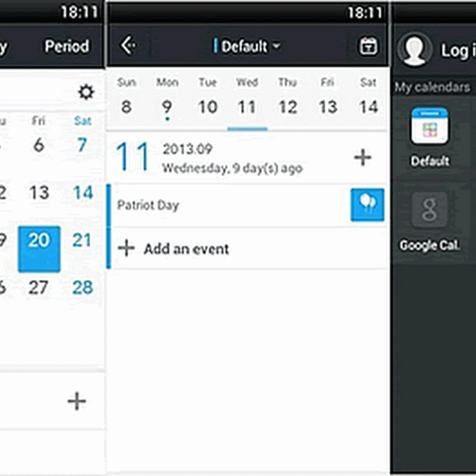Tap the back arrow icon
The image size is (476, 476).
128,45
